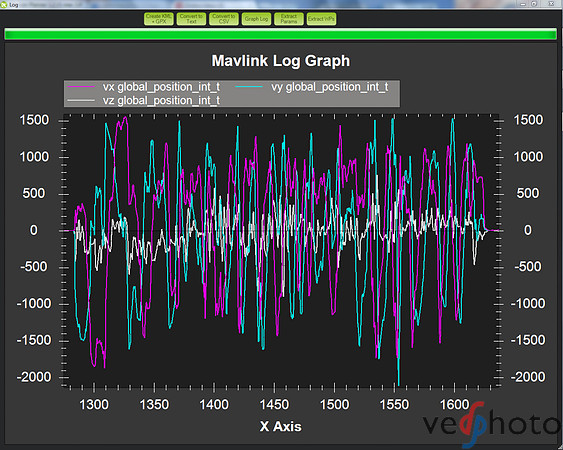The width and height of the screenshot is (563, 450).
Task: Click the cyan vy legend line swatch
Action: click(x=249, y=87)
